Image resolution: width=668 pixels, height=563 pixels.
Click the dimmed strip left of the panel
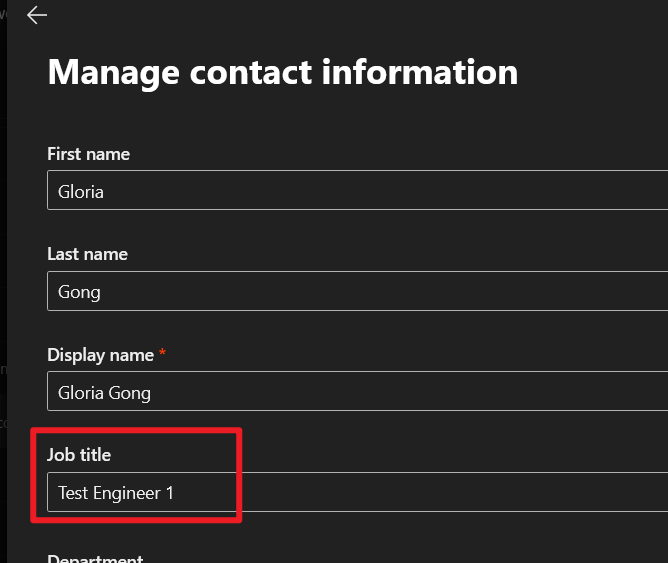pyautogui.click(x=3, y=300)
